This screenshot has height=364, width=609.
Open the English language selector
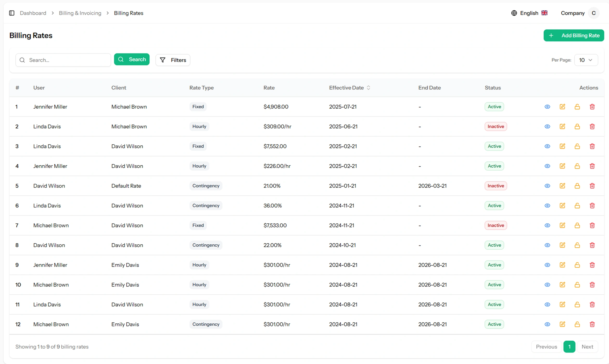tap(529, 13)
